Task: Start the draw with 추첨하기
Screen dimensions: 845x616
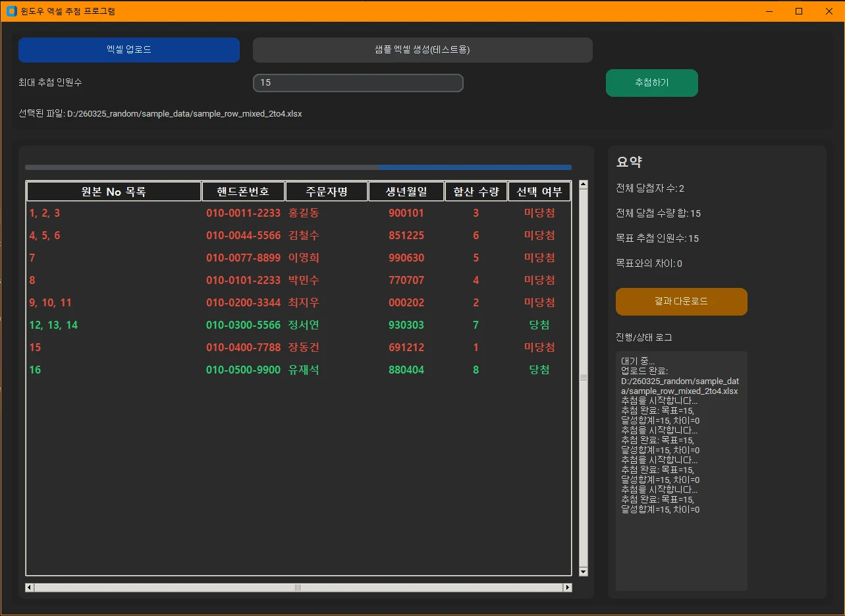Action: pyautogui.click(x=652, y=83)
